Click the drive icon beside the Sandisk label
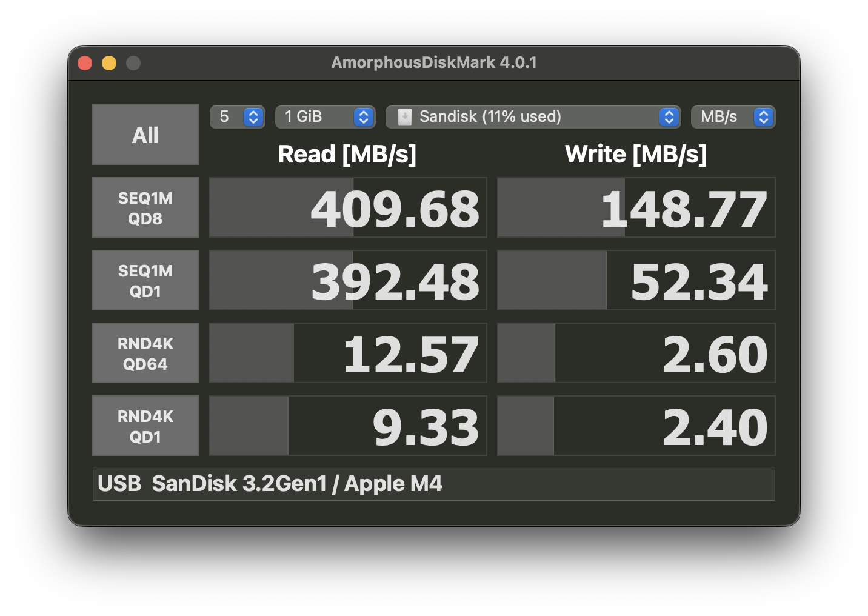 tap(404, 116)
